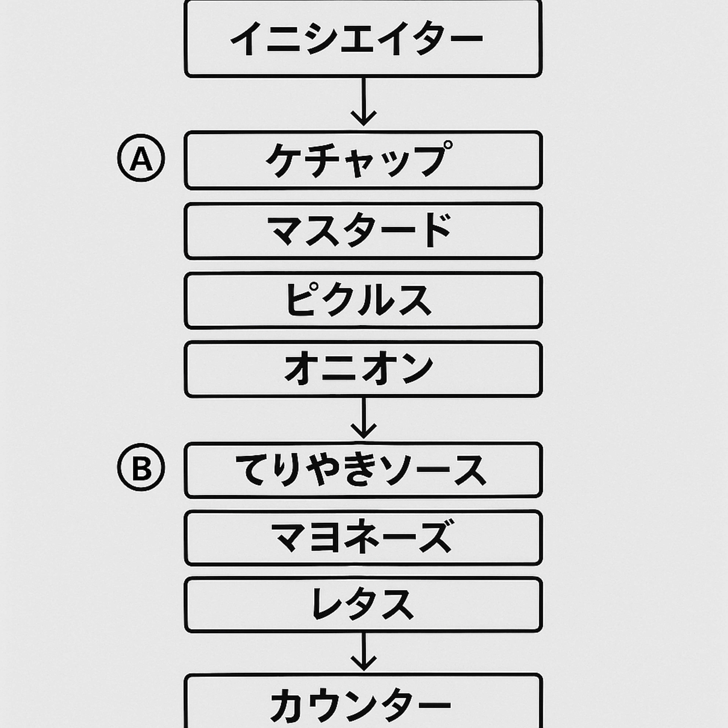This screenshot has width=728, height=728.
Task: Select the マスタード box
Action: click(x=363, y=231)
